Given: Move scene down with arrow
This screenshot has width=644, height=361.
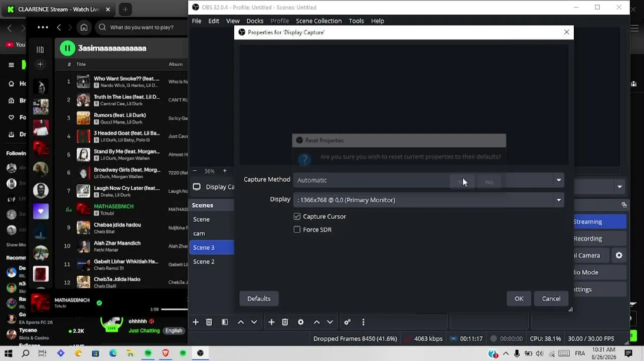Looking at the screenshot, I should [x=254, y=322].
